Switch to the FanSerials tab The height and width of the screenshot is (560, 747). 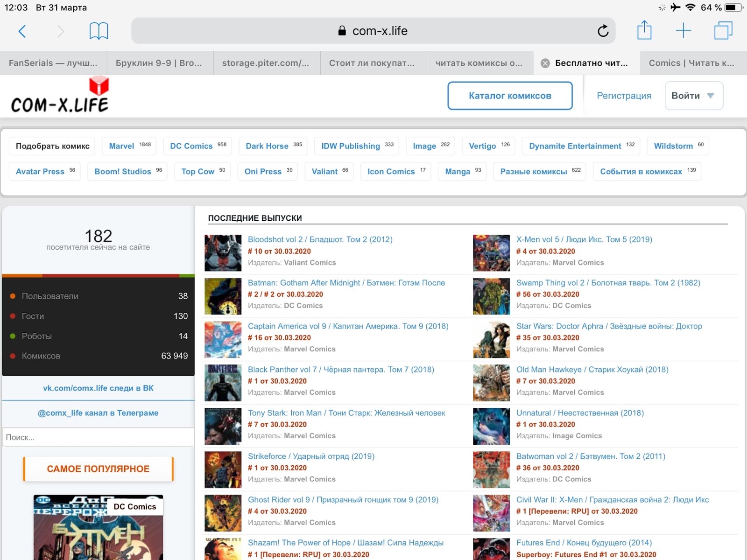click(53, 63)
